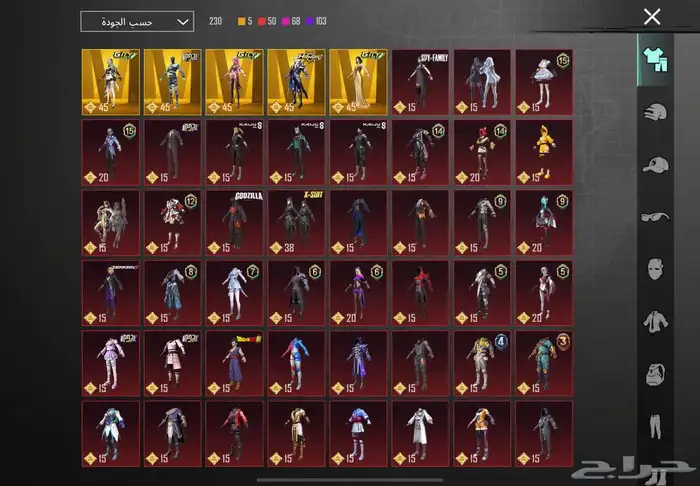Pick the yellow chicken costume outfit
The image size is (700, 486).
click(x=543, y=151)
